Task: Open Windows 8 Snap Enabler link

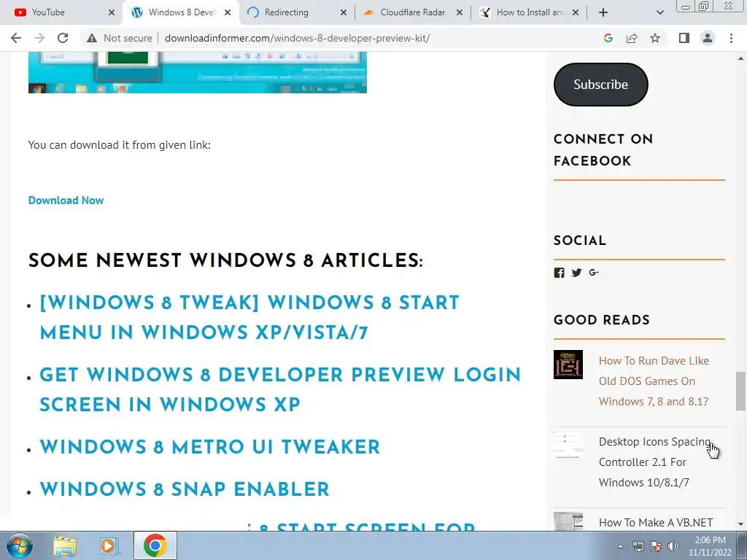Action: pyautogui.click(x=185, y=489)
